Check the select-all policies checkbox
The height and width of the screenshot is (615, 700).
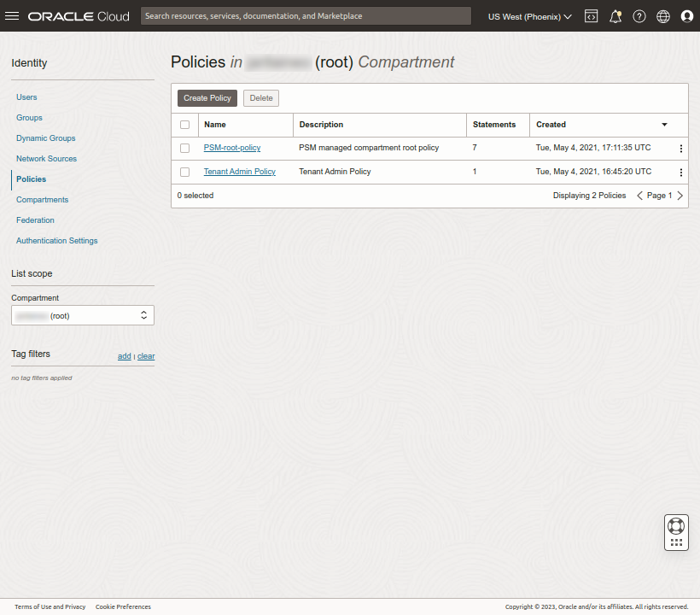[x=185, y=124]
